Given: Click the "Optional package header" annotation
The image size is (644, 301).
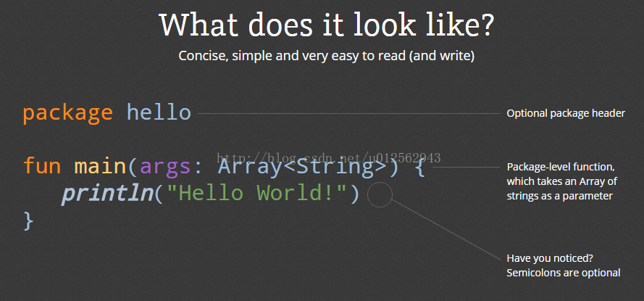Looking at the screenshot, I should pyautogui.click(x=566, y=113).
